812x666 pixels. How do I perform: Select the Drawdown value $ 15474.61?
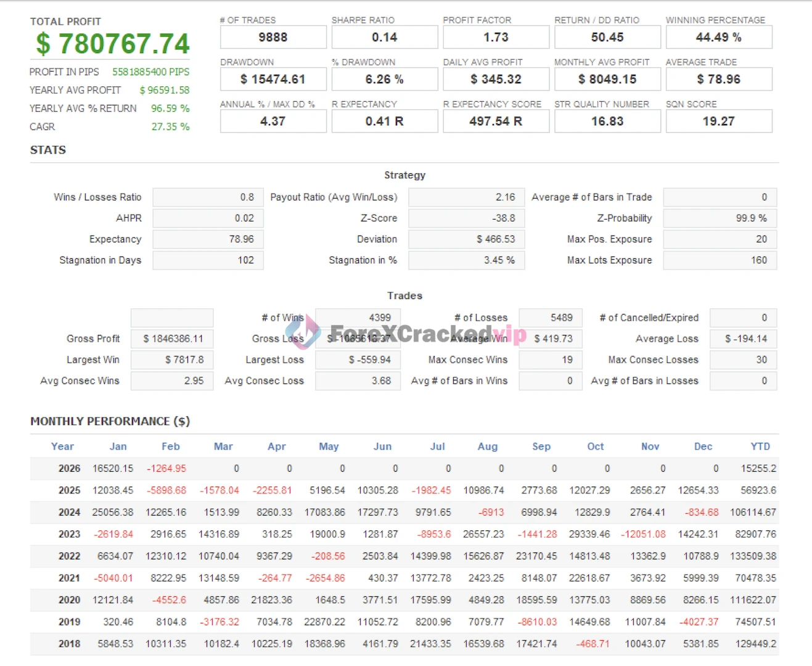pos(273,80)
